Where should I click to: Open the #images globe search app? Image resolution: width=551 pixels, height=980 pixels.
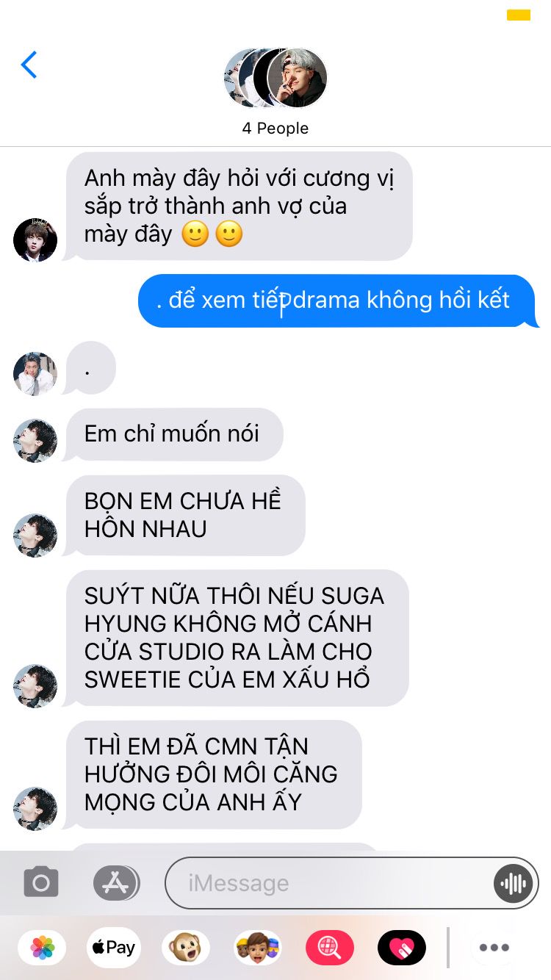(330, 948)
